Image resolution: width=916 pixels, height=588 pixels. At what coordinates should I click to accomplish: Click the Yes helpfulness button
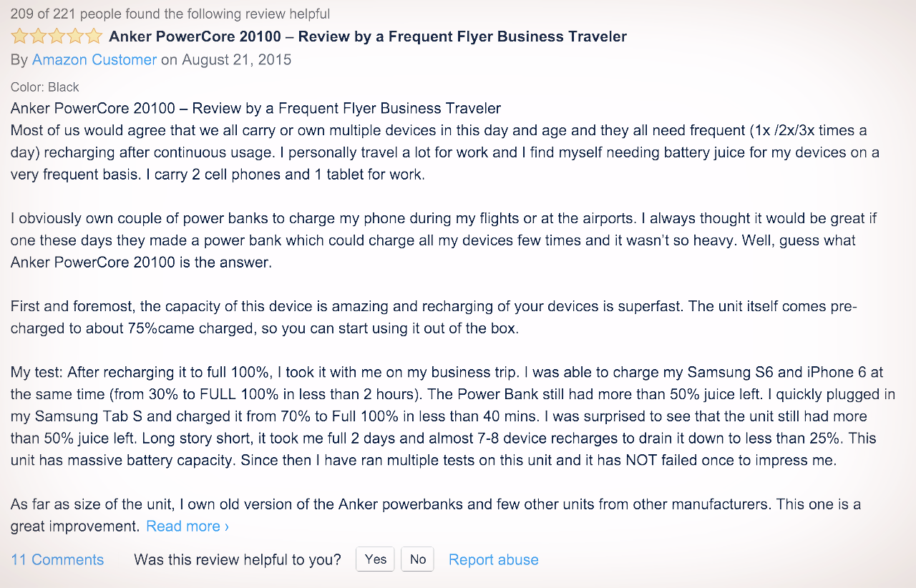(x=375, y=559)
